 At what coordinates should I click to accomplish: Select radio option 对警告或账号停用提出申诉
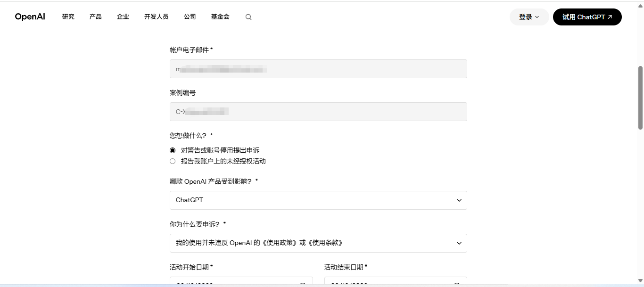click(x=173, y=150)
